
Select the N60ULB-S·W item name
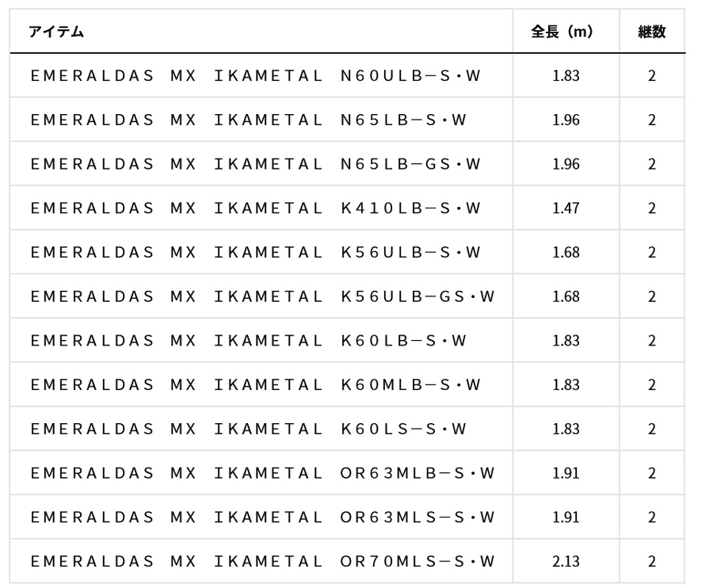pos(256,76)
